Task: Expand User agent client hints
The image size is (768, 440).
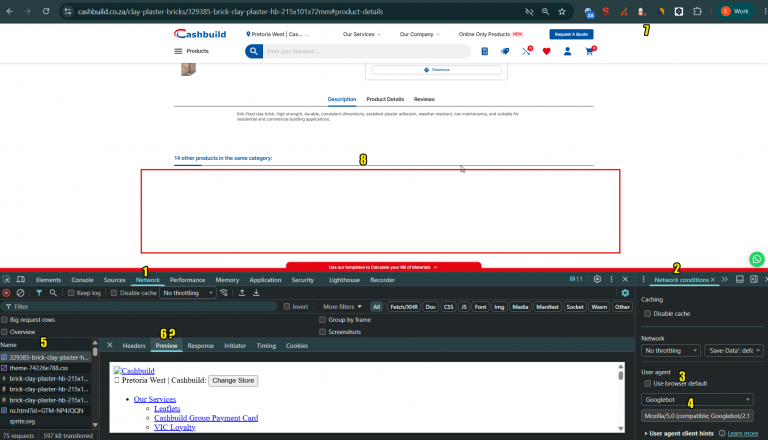Action: tap(679, 433)
